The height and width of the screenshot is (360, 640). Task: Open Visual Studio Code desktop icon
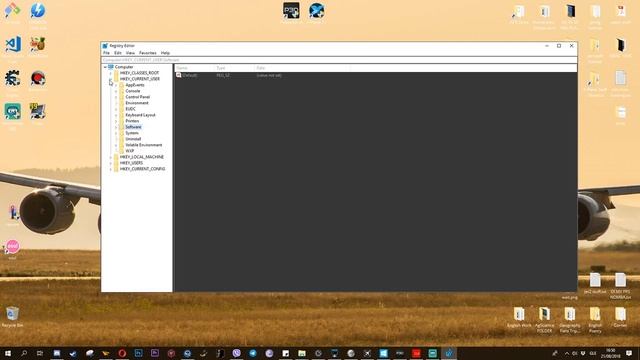coord(13,44)
